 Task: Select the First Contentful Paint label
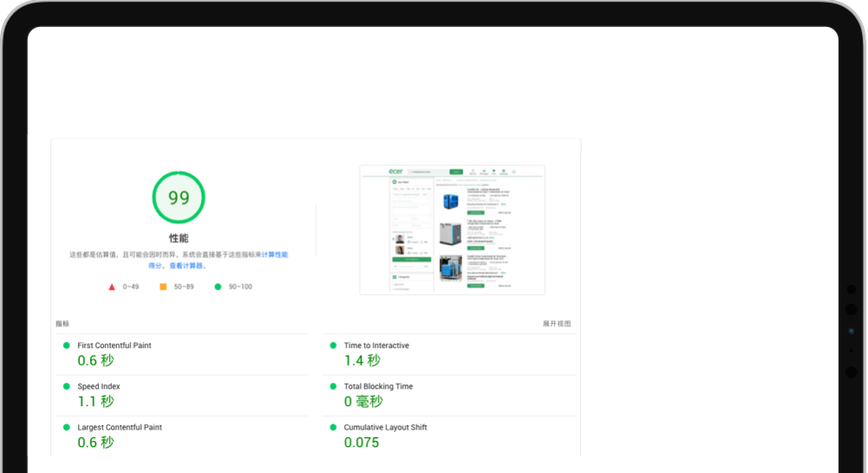pos(114,345)
